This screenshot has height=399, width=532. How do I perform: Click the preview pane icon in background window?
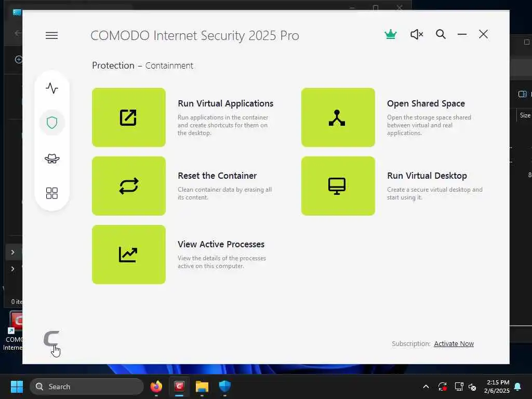(522, 94)
